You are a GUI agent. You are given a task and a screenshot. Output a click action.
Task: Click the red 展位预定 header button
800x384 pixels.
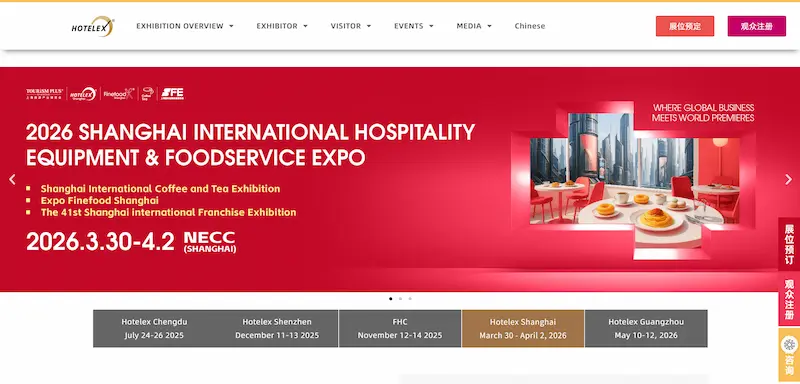pos(685,26)
